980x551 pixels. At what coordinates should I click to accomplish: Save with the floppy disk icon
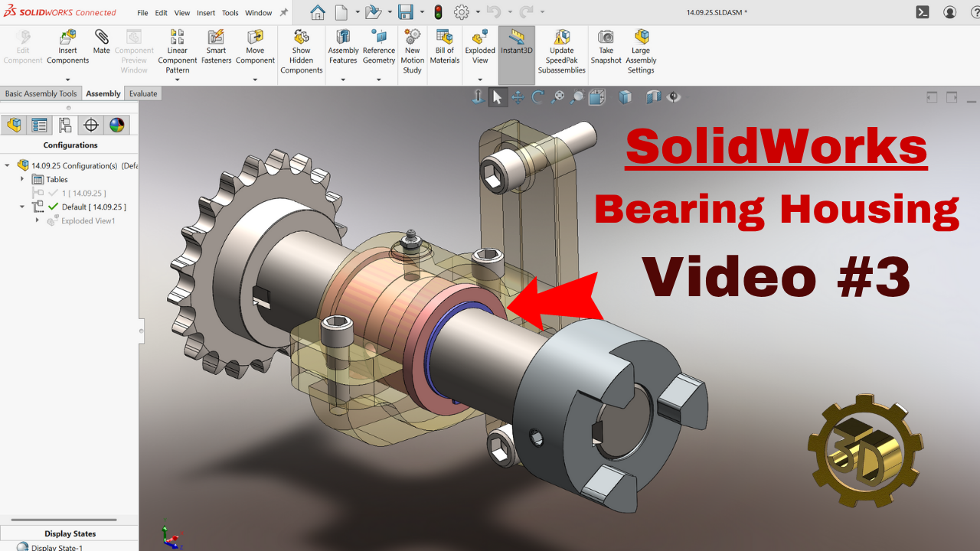pyautogui.click(x=406, y=12)
